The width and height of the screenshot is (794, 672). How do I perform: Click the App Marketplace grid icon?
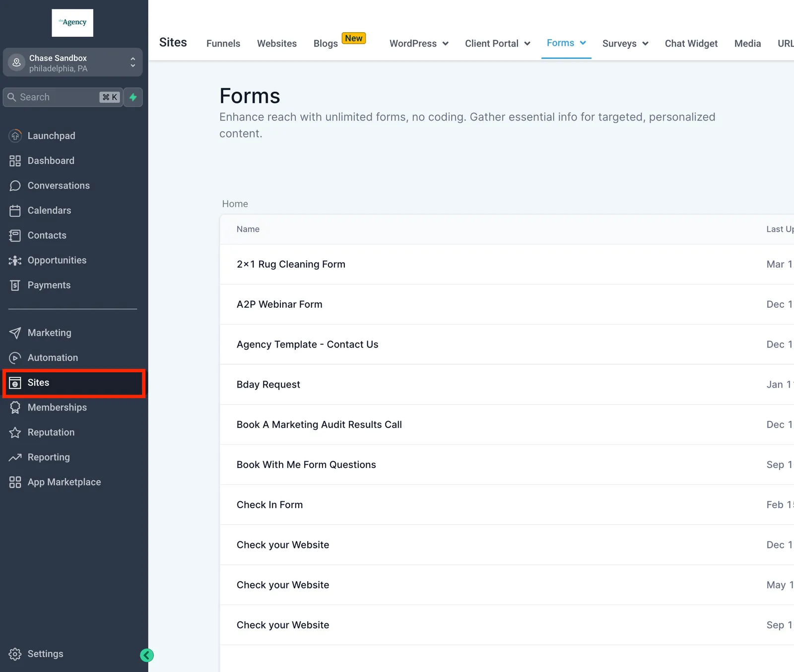15,482
